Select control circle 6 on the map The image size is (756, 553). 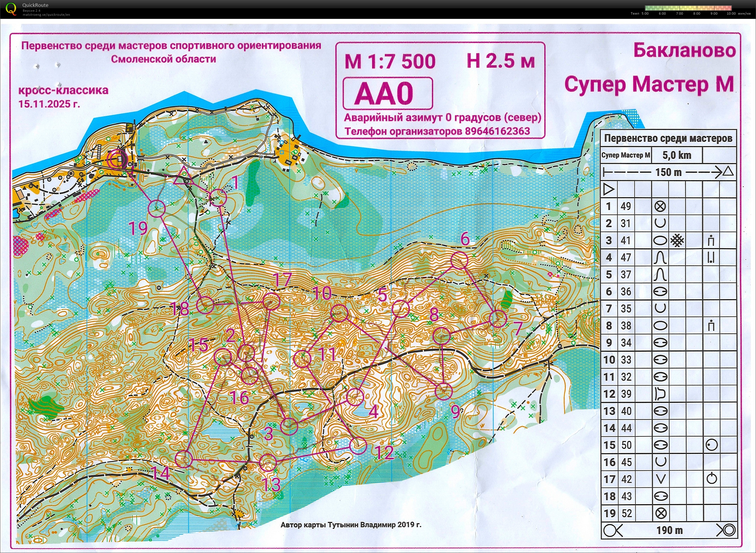click(459, 260)
